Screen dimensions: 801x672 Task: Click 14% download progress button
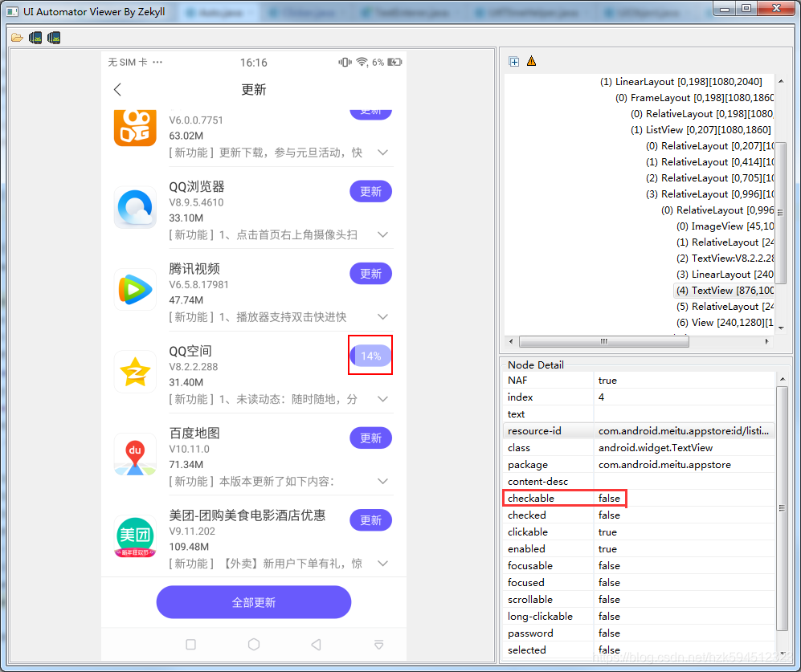pyautogui.click(x=371, y=356)
